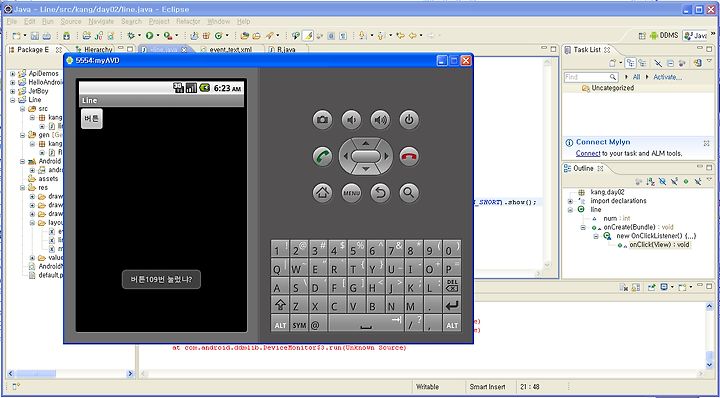Click the All link in Task List
This screenshot has height=398, width=720.
point(636,77)
